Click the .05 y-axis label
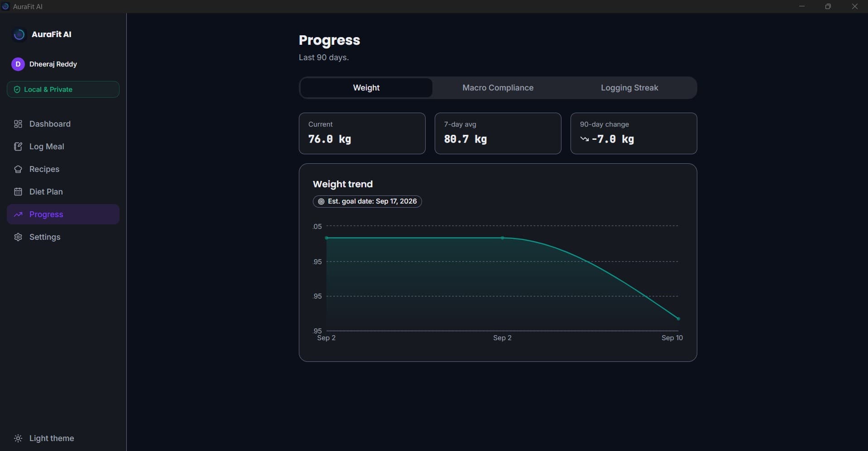This screenshot has width=868, height=451. tap(317, 227)
